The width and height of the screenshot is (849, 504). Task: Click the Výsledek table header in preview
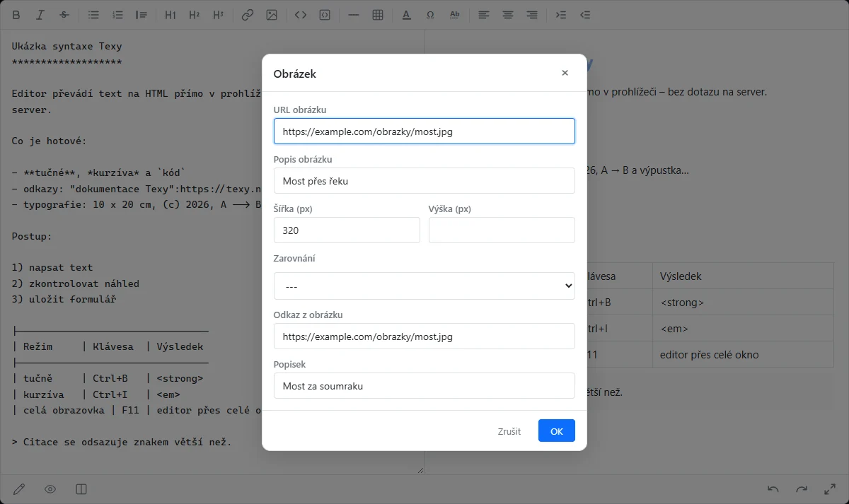pyautogui.click(x=743, y=276)
